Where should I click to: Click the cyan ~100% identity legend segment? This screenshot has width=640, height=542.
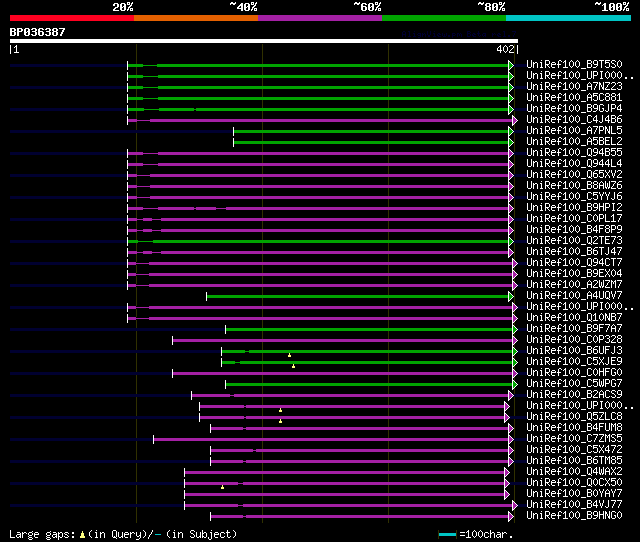pos(569,18)
